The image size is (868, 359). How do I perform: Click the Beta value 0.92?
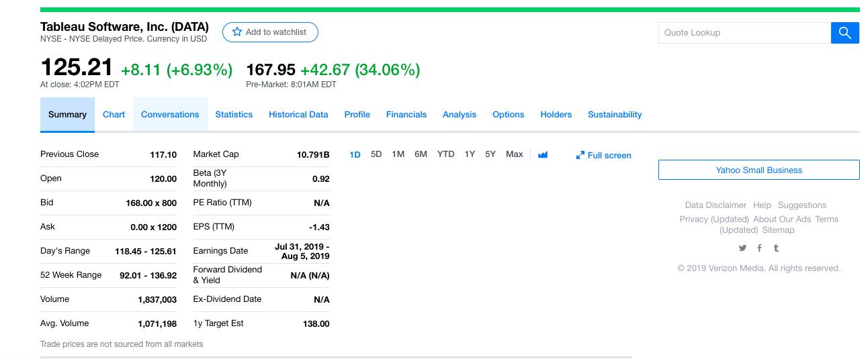click(321, 178)
